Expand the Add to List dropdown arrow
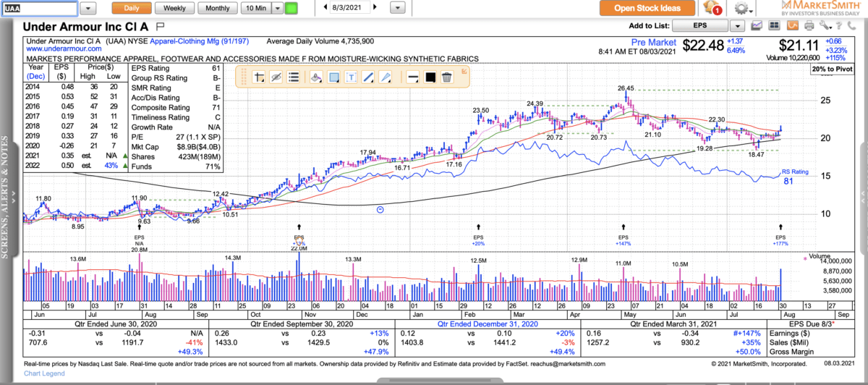 coord(737,25)
